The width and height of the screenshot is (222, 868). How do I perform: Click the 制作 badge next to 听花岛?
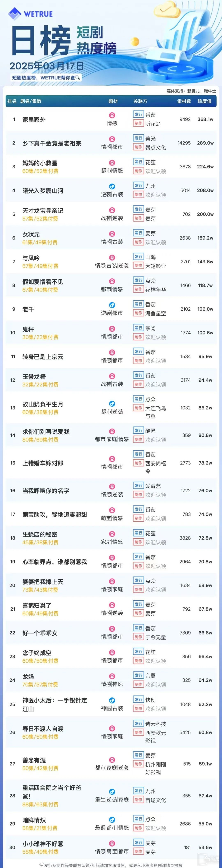coord(138,123)
